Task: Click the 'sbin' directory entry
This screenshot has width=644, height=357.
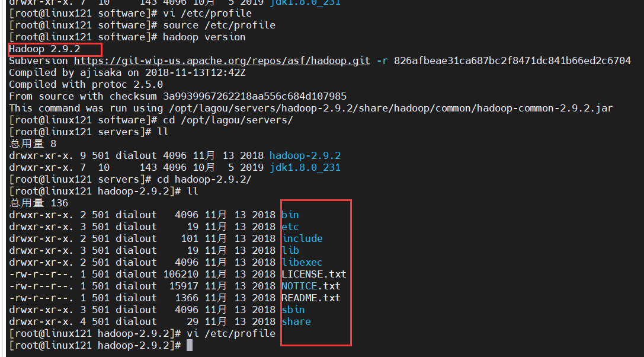Action: pyautogui.click(x=293, y=310)
